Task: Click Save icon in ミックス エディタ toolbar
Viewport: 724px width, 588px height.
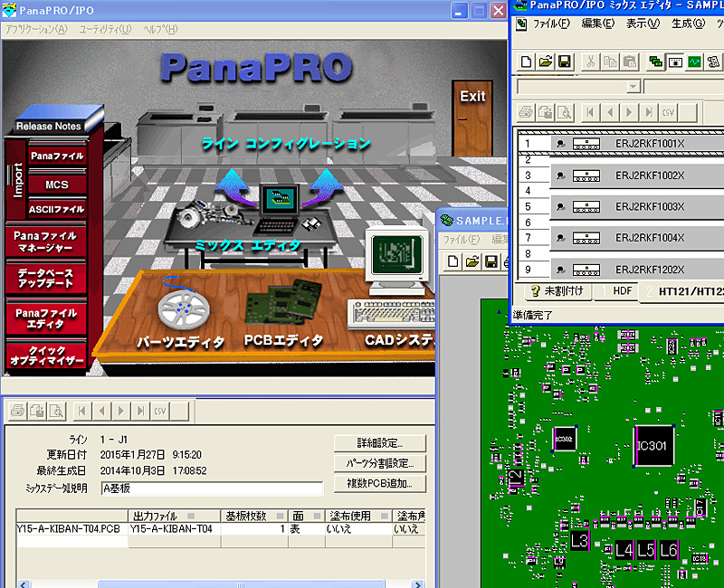Action: pyautogui.click(x=564, y=62)
